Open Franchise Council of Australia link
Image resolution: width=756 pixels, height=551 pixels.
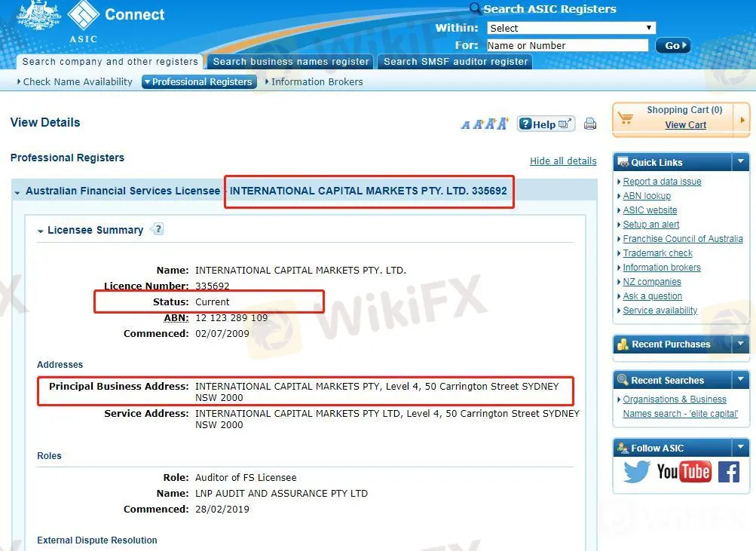click(683, 239)
